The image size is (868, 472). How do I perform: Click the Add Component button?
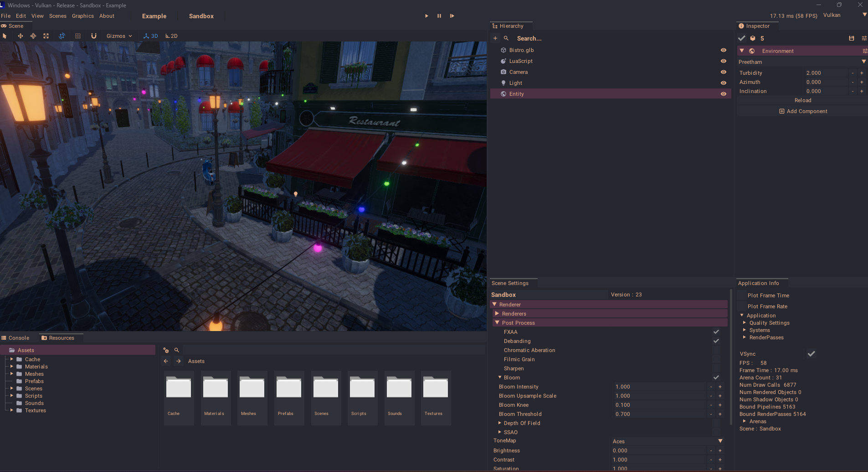pos(803,111)
